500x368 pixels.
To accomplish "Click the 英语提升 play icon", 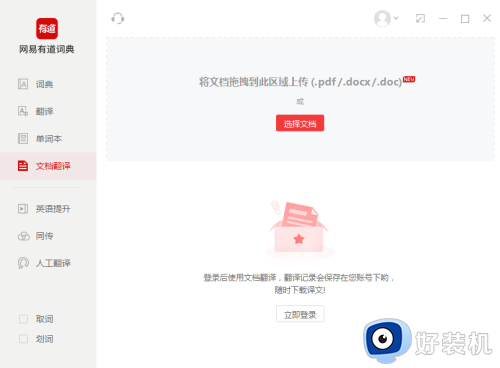I will pos(23,209).
